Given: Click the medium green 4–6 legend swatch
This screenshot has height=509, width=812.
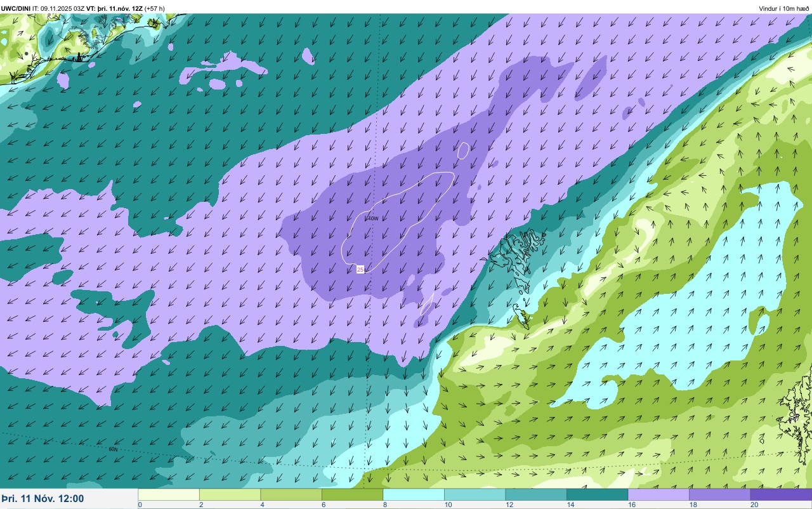Looking at the screenshot, I should coord(291,494).
